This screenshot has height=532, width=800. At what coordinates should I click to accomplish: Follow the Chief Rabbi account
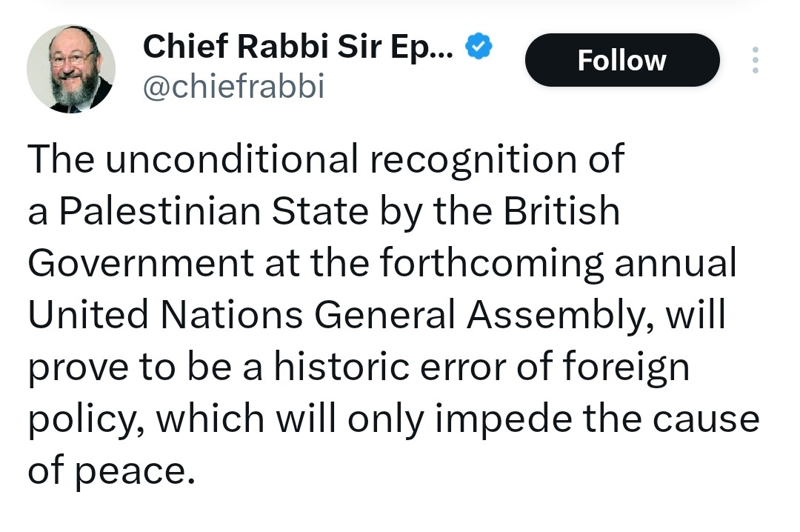point(621,60)
